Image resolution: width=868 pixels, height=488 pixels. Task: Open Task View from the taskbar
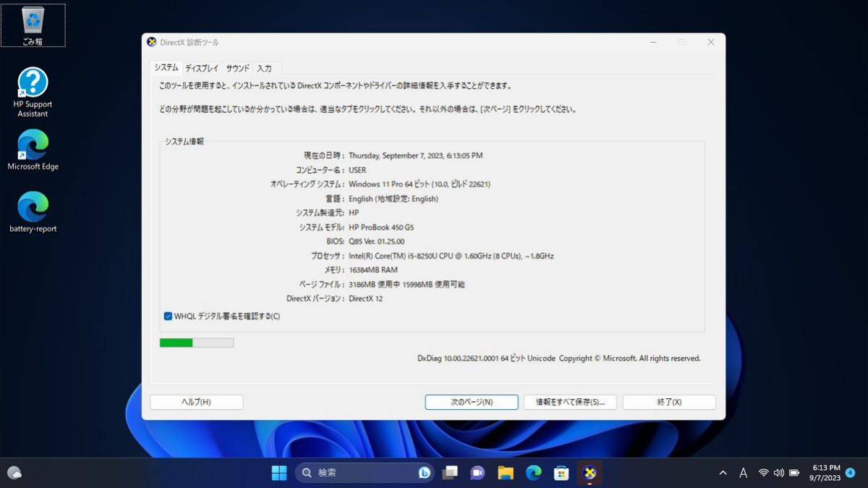click(x=450, y=473)
